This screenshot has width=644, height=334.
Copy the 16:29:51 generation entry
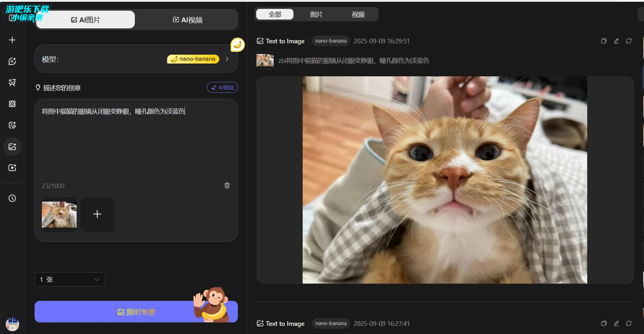pyautogui.click(x=604, y=41)
